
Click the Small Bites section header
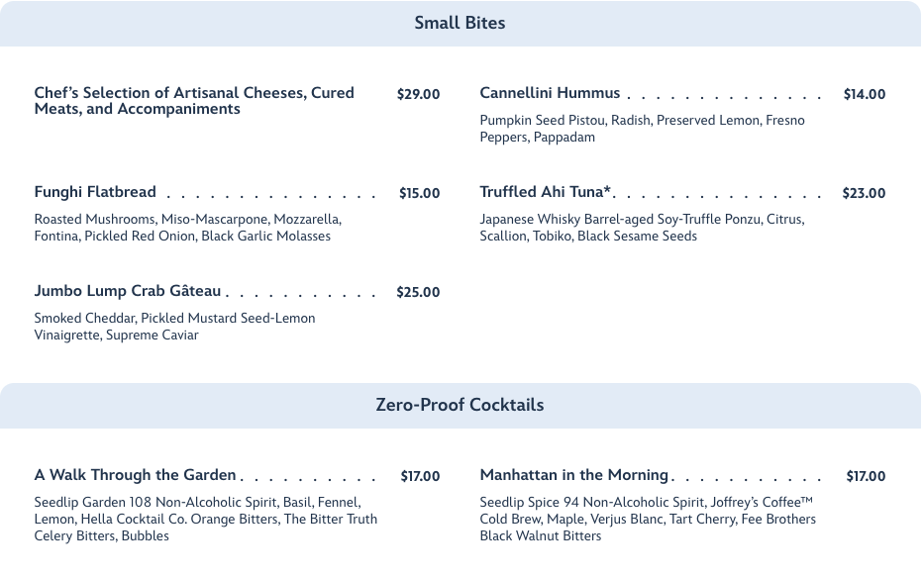460,23
